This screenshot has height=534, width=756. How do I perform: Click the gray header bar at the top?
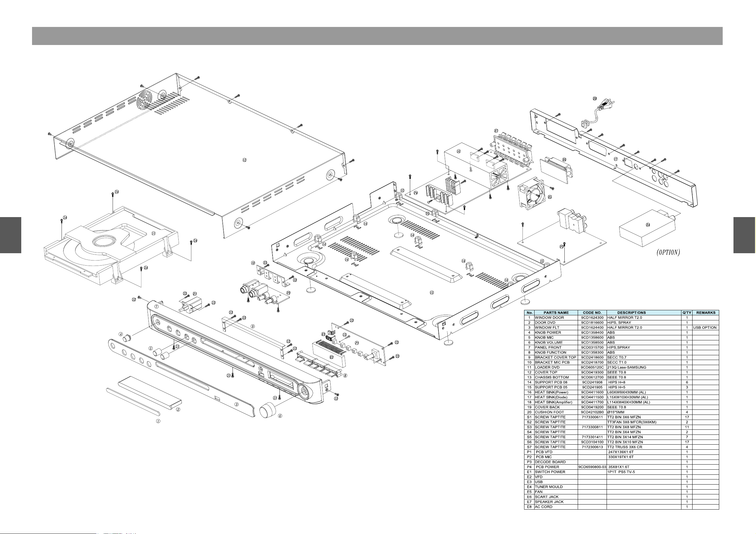point(377,36)
